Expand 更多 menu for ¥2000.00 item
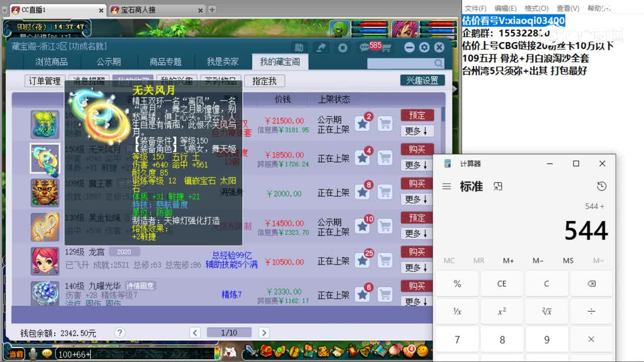 pyautogui.click(x=417, y=199)
